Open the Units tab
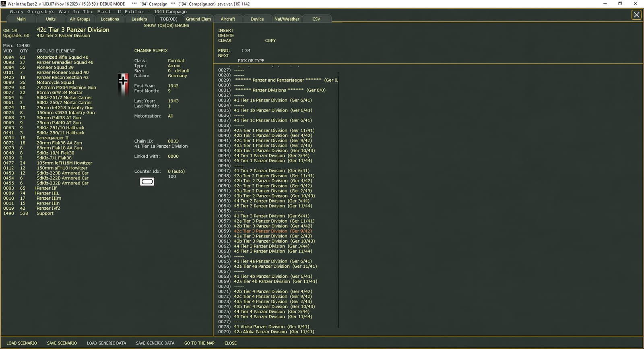Viewport: 644px width, 349px height. [51, 19]
